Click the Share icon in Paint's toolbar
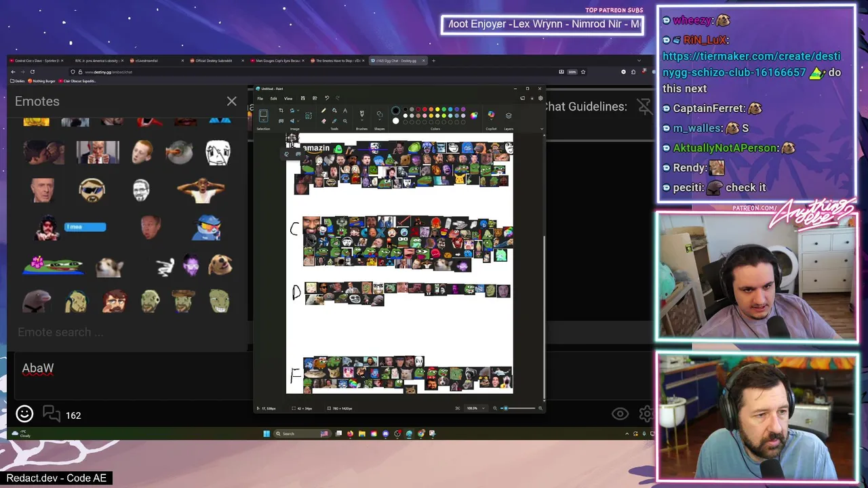 coord(315,98)
